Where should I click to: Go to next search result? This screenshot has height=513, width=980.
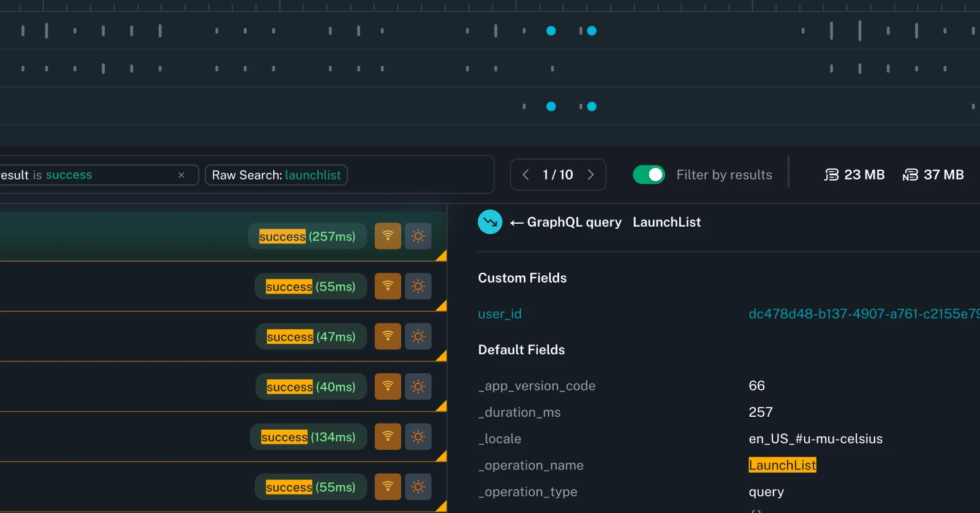tap(591, 175)
